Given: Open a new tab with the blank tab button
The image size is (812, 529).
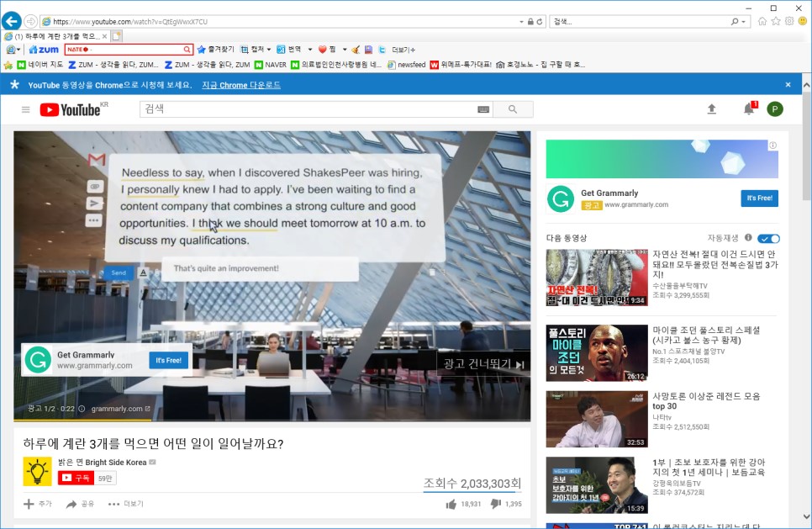Looking at the screenshot, I should click(x=117, y=36).
